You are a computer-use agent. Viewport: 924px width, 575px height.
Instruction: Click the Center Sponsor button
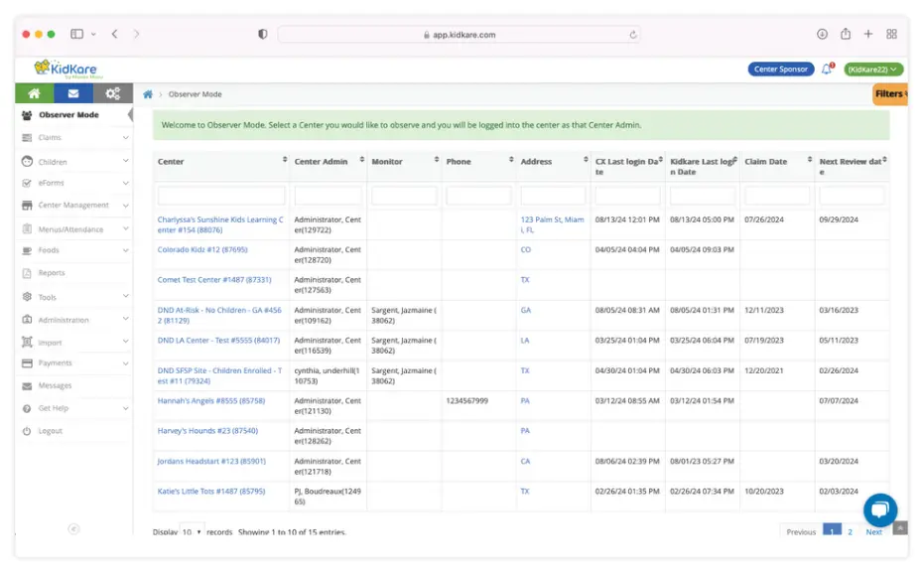(780, 70)
